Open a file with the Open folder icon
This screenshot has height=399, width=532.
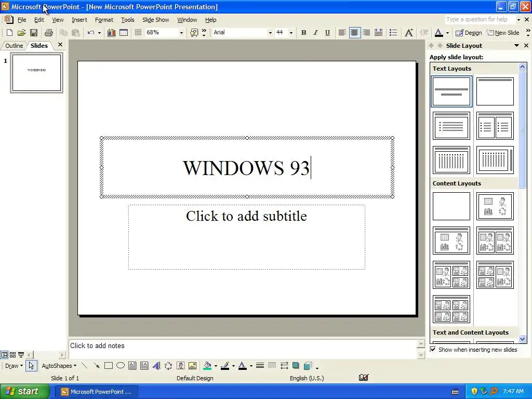21,33
